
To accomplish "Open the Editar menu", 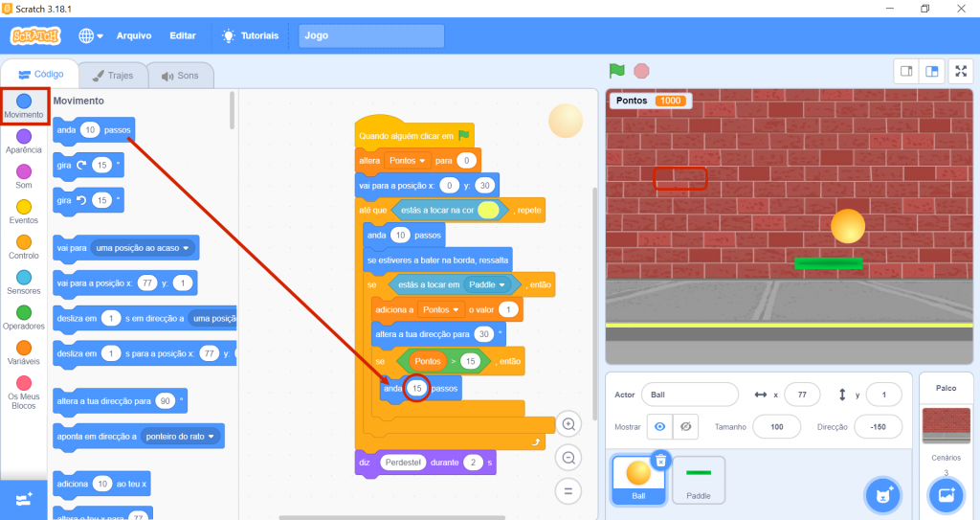I will (x=183, y=35).
